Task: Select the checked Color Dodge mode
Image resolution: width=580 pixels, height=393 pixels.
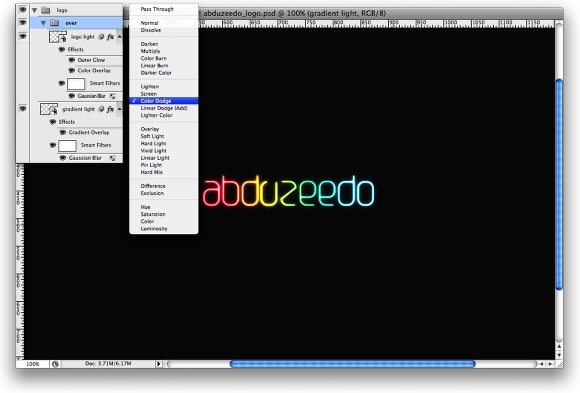Action: (164, 101)
